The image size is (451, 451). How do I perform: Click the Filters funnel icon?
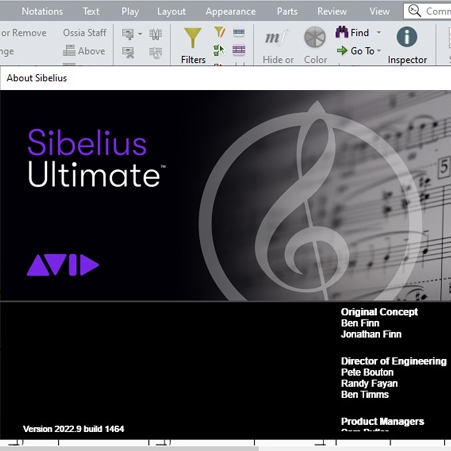click(x=193, y=38)
